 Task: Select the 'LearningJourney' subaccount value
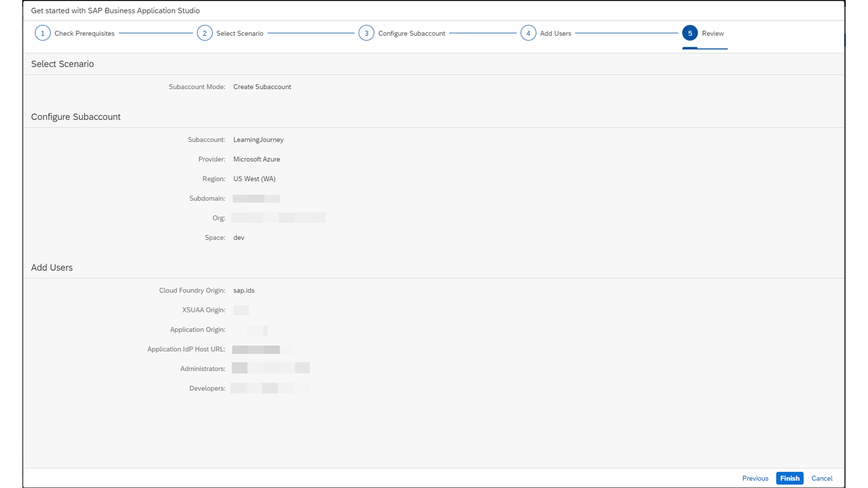tap(258, 140)
